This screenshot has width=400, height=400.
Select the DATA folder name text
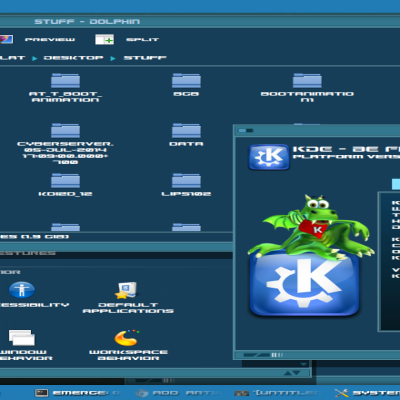pos(186,144)
